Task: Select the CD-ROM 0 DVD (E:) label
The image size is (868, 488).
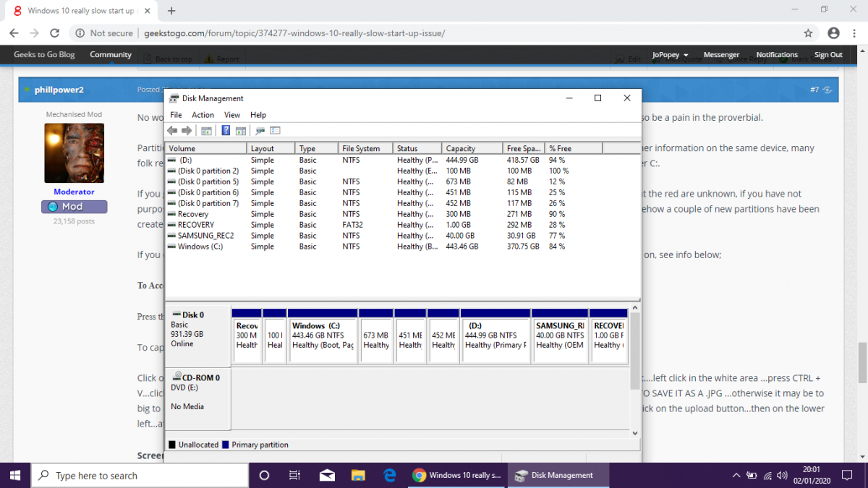Action: pos(198,398)
